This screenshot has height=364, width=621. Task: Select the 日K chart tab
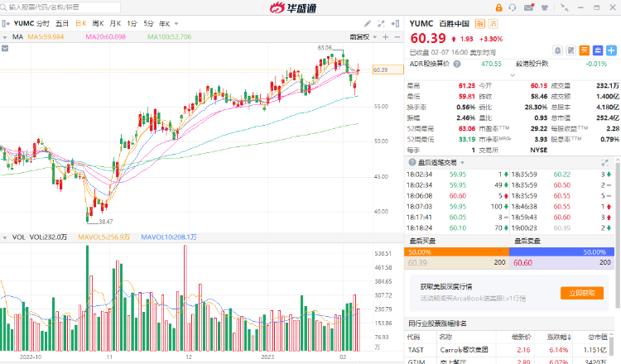pyautogui.click(x=81, y=24)
